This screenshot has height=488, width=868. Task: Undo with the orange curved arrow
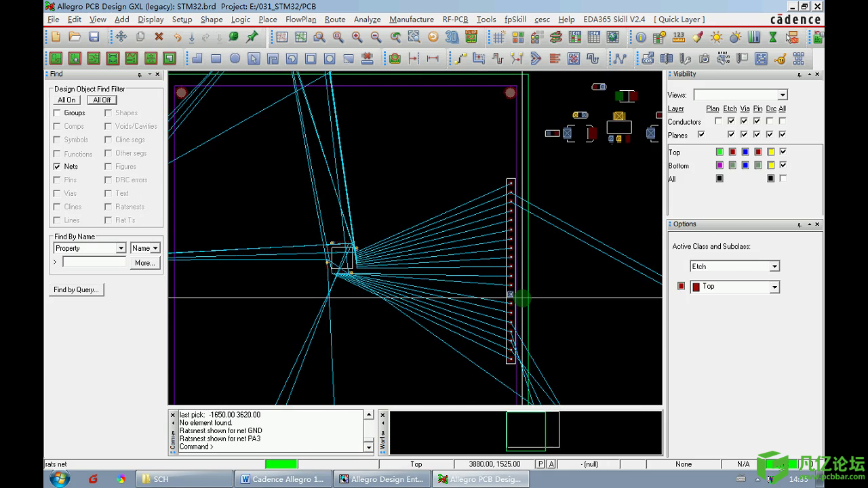pos(177,37)
